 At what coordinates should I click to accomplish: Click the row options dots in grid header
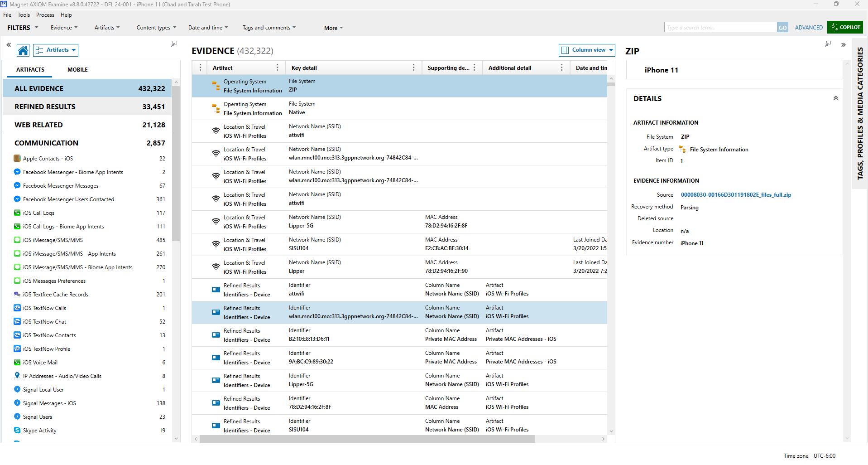pyautogui.click(x=200, y=68)
